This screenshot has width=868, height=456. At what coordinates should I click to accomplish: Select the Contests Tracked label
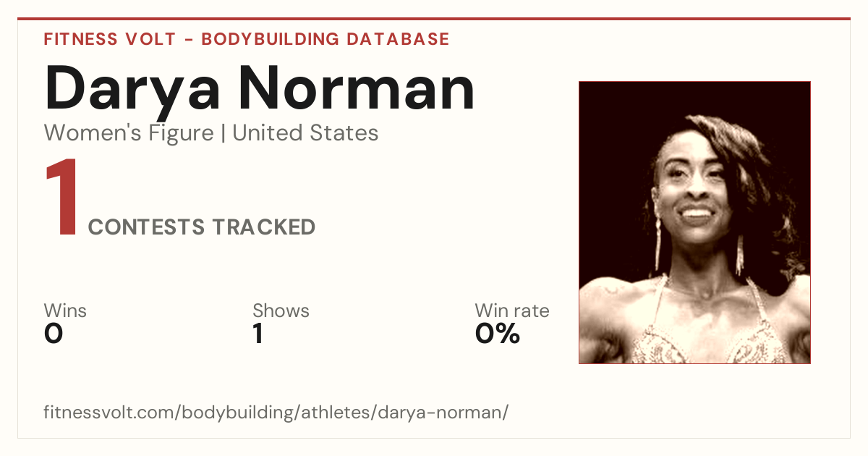coord(202,227)
